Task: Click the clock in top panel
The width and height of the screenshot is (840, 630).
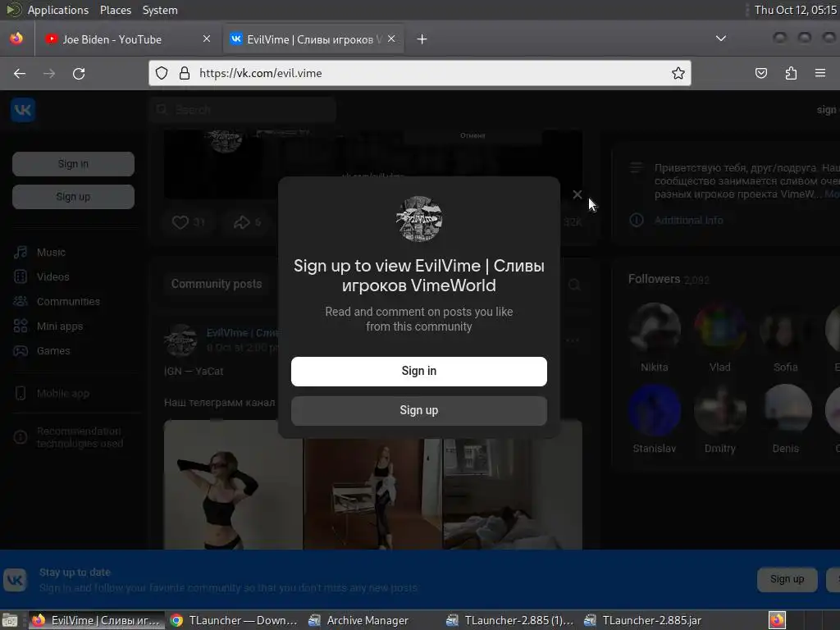Action: [796, 10]
